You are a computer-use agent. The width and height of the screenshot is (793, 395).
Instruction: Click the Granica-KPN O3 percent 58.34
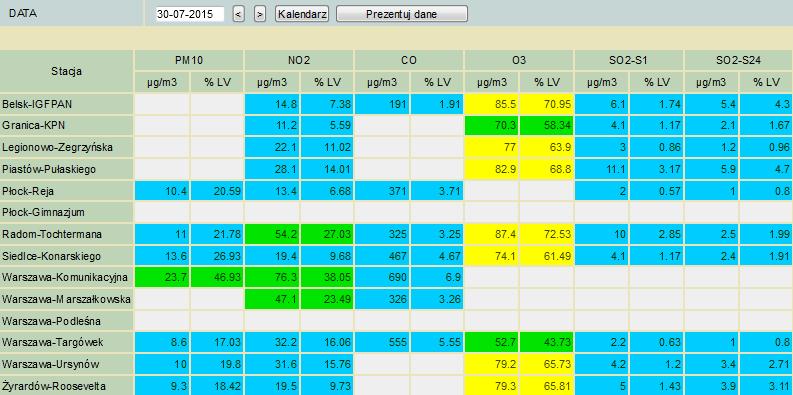point(547,126)
